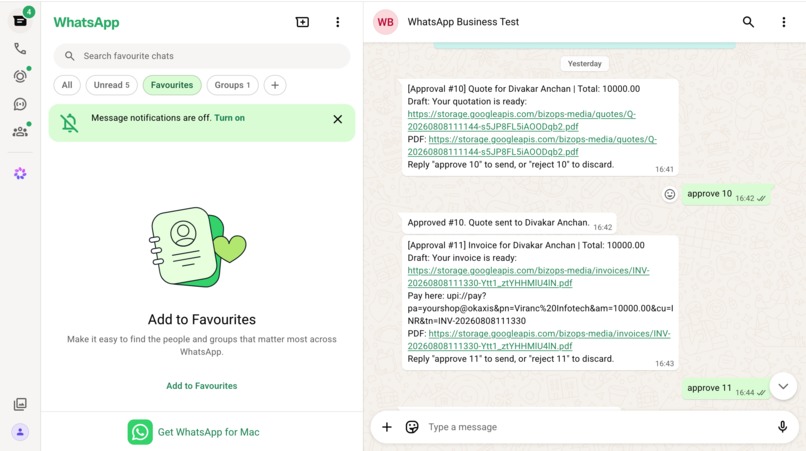Click magnifier icon in favourite chats search
This screenshot has height=451, width=806.
pyautogui.click(x=69, y=56)
